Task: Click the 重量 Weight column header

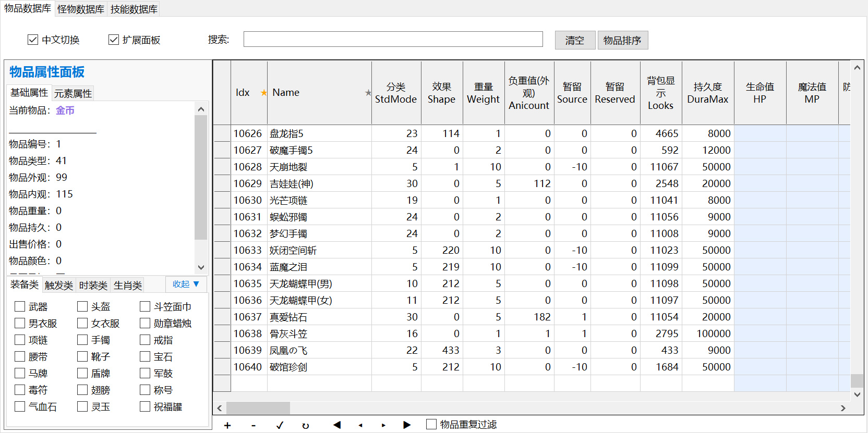Action: (x=484, y=93)
